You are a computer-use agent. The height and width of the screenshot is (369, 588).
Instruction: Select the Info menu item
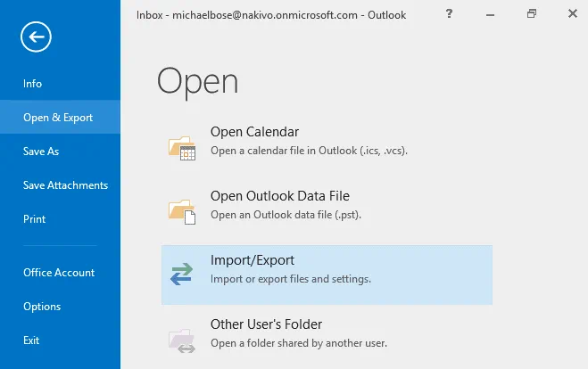[x=33, y=84]
